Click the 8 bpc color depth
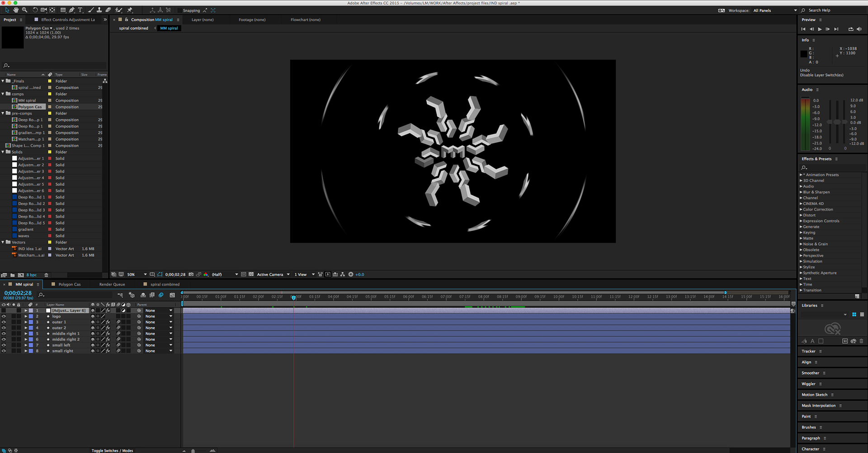This screenshot has height=453, width=868. point(32,275)
